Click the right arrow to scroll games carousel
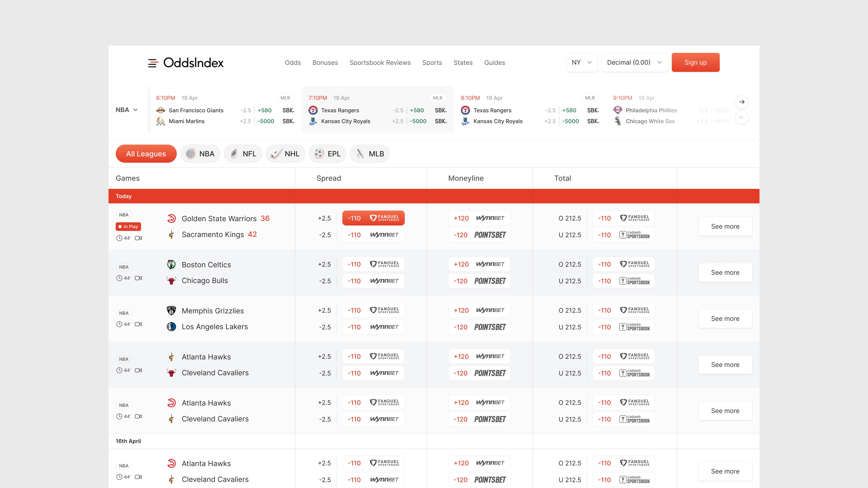The height and width of the screenshot is (488, 868). (741, 102)
